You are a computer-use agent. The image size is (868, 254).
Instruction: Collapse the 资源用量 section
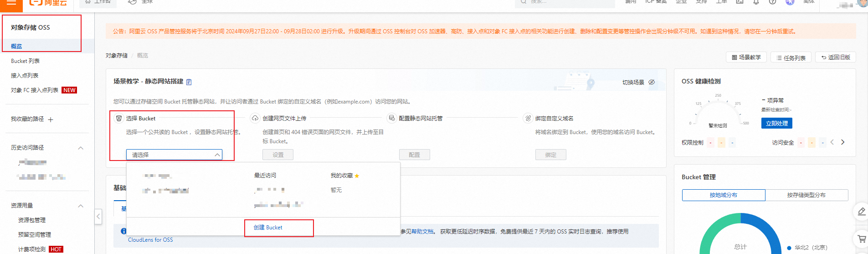tap(81, 206)
